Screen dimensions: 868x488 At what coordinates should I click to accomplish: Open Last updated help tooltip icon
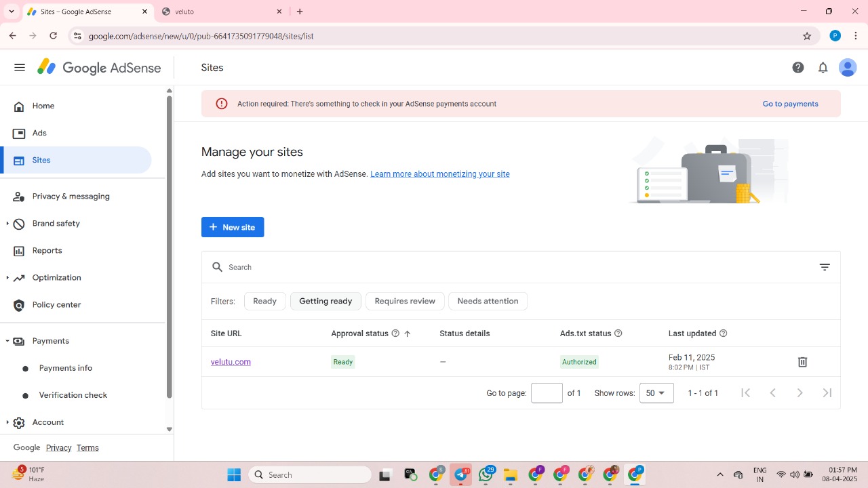click(724, 333)
